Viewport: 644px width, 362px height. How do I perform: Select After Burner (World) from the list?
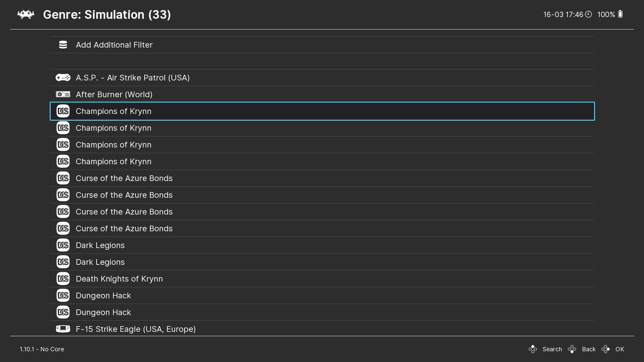point(322,95)
